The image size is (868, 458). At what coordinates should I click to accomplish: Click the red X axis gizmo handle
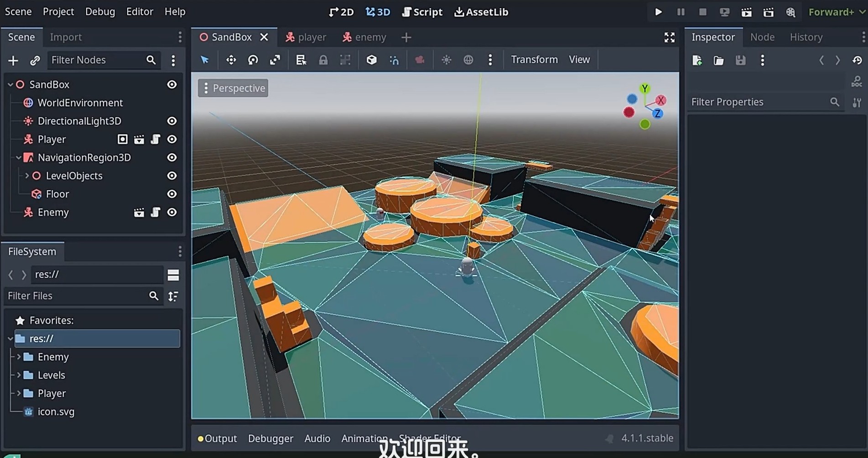[x=660, y=100]
